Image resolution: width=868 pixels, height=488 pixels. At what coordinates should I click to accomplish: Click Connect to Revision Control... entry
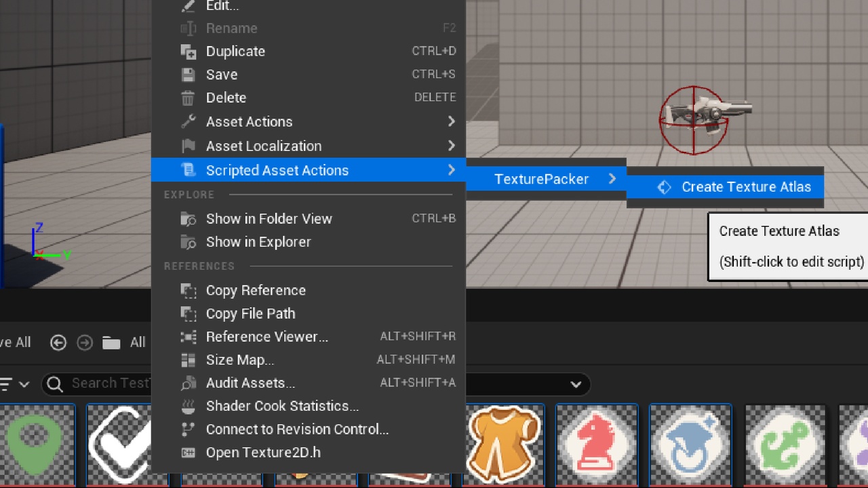point(309,429)
